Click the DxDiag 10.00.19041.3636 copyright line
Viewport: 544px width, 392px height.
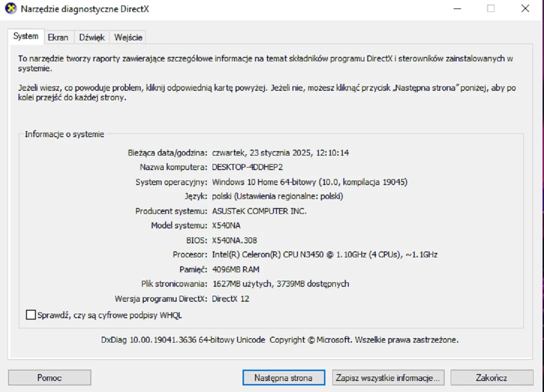279,340
